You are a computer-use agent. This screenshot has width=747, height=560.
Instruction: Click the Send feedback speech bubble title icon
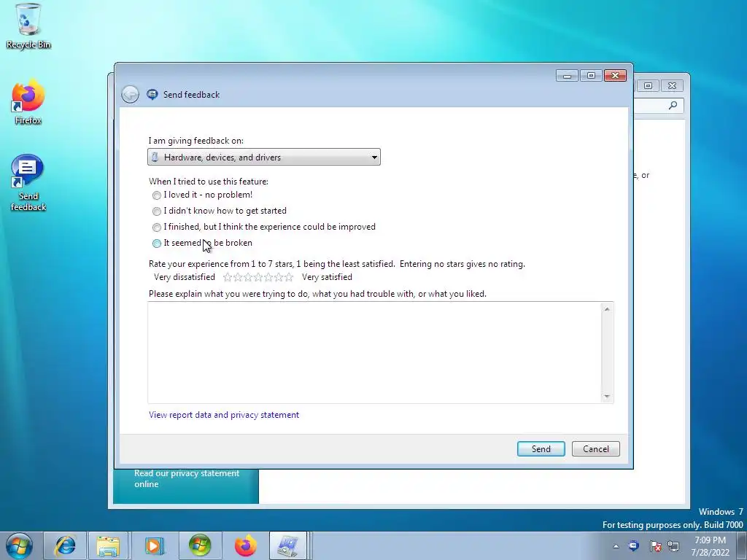click(x=152, y=94)
